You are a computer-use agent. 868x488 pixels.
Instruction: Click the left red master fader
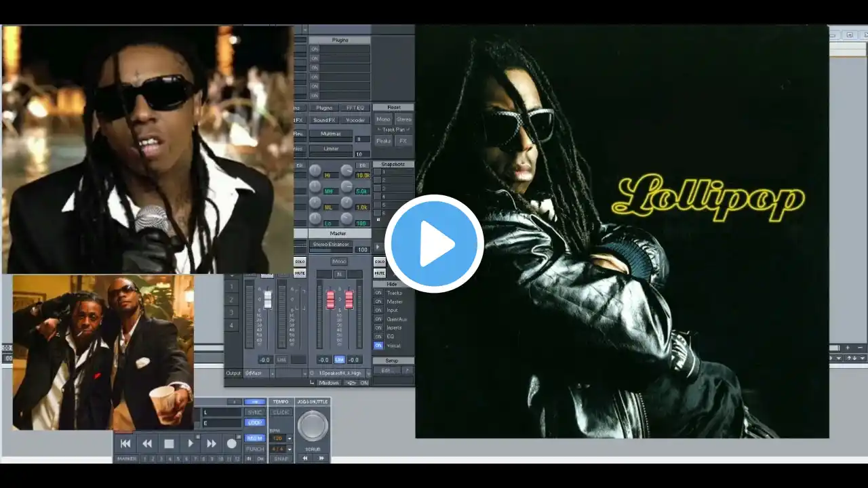(331, 299)
